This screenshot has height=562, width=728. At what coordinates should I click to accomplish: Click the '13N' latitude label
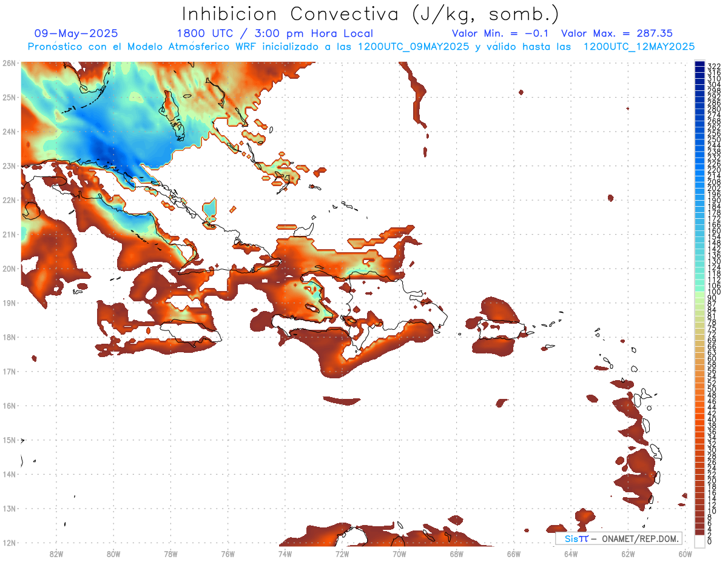click(8, 508)
